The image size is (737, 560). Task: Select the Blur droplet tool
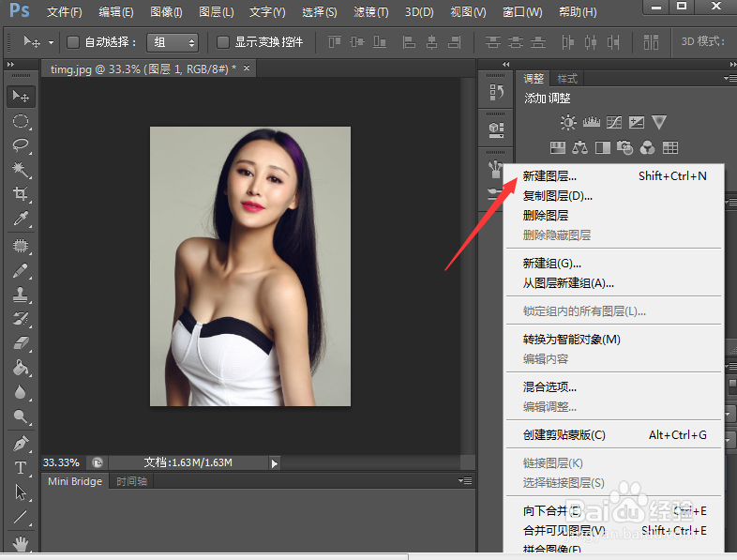(21, 392)
